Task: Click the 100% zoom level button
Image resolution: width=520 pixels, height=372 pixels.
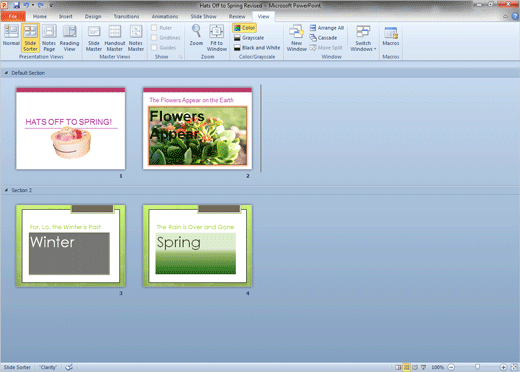Action: click(437, 367)
